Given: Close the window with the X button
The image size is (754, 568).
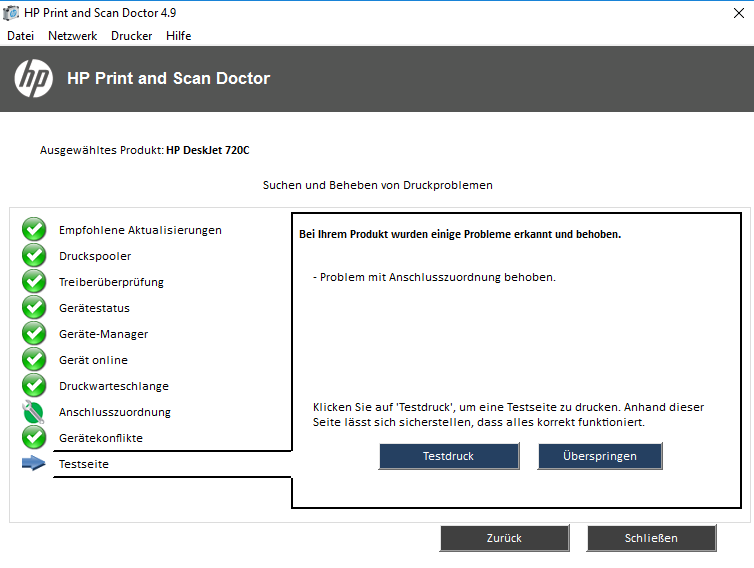Looking at the screenshot, I should tap(739, 13).
